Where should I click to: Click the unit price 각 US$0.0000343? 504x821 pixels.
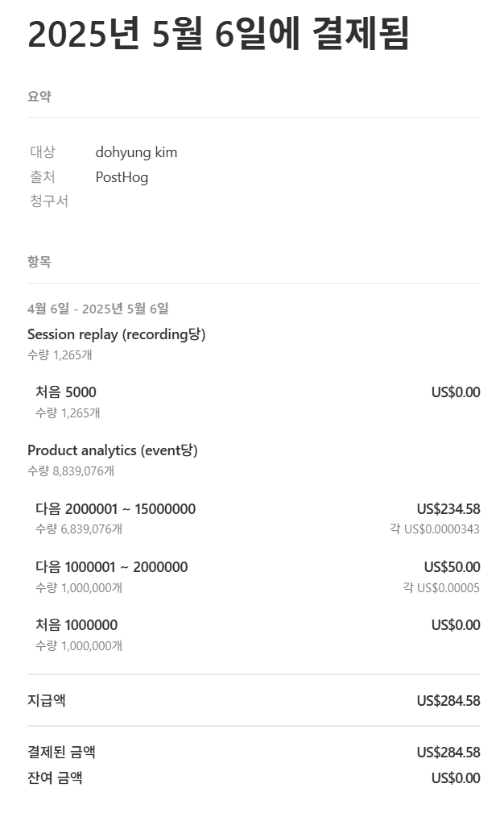pos(435,529)
